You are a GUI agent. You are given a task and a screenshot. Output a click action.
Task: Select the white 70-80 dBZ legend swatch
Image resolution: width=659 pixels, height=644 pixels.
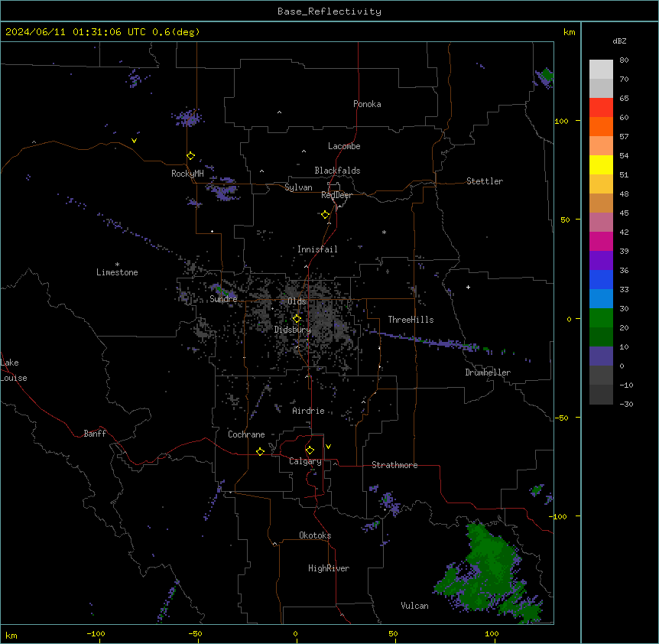(601, 70)
